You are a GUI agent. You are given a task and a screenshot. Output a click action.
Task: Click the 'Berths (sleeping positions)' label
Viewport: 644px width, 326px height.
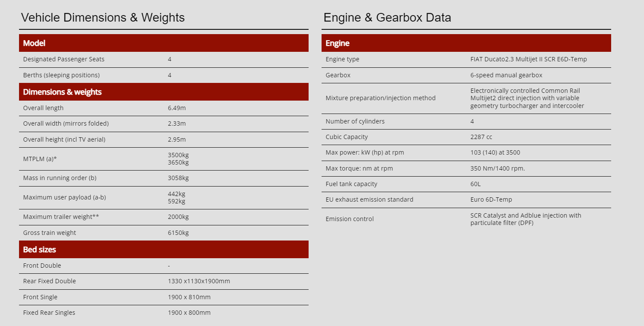point(61,75)
